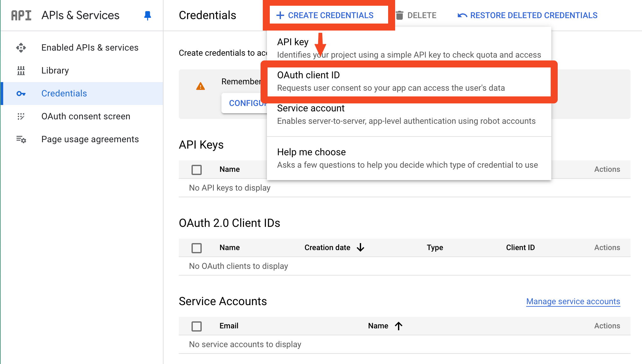This screenshot has height=364, width=642.
Task: Click the APIs & Services logo icon
Action: [21, 15]
